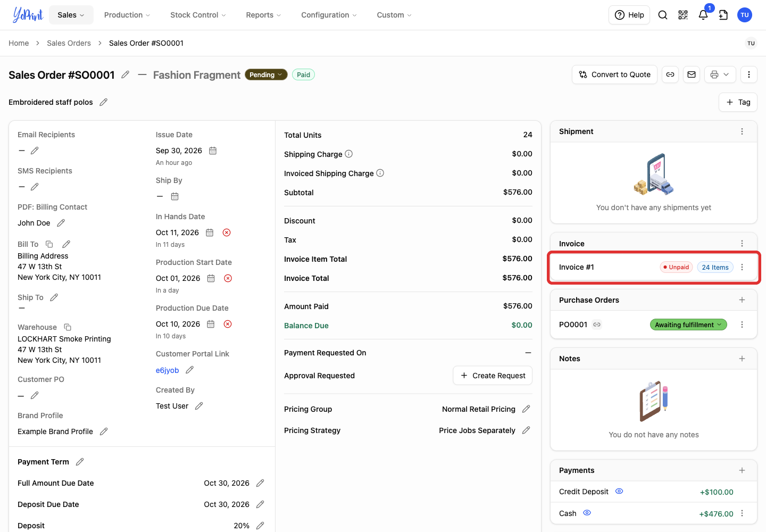Image resolution: width=766 pixels, height=532 pixels.
Task: Open the e6jyob portal link
Action: coord(167,370)
